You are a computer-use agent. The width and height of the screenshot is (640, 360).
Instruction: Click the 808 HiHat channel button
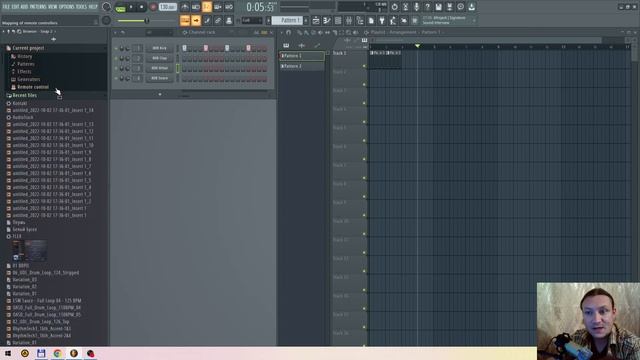pos(160,68)
